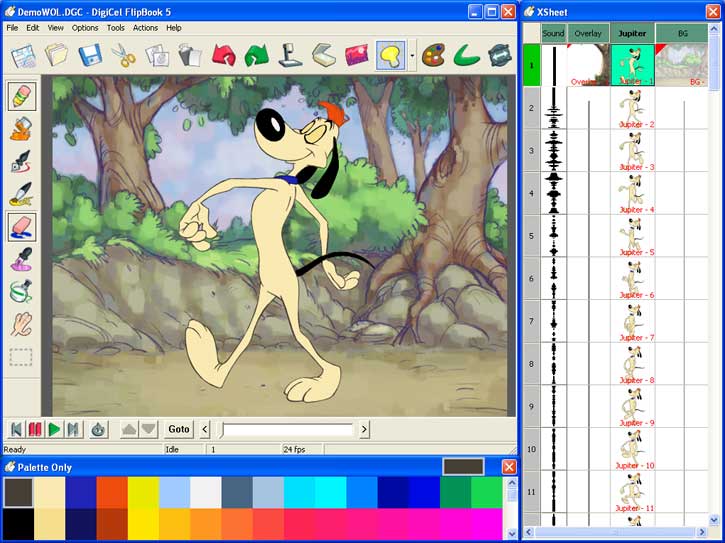725x543 pixels.
Task: Select Jupiter - 5 cell thumbnail
Action: (633, 235)
